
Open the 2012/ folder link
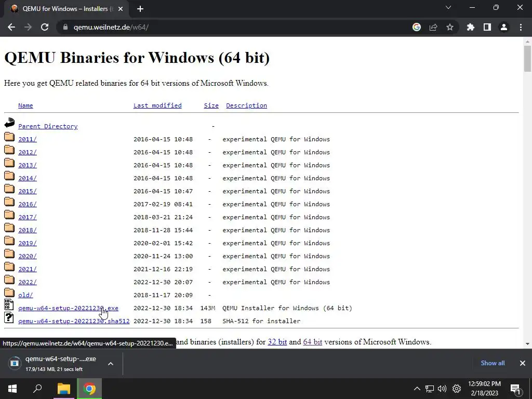click(x=28, y=152)
